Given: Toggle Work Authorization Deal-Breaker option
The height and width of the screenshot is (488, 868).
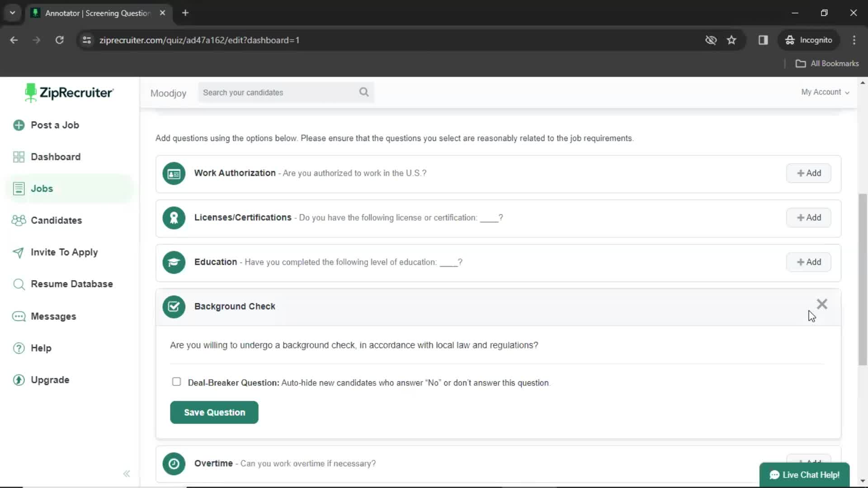Looking at the screenshot, I should point(176,381).
